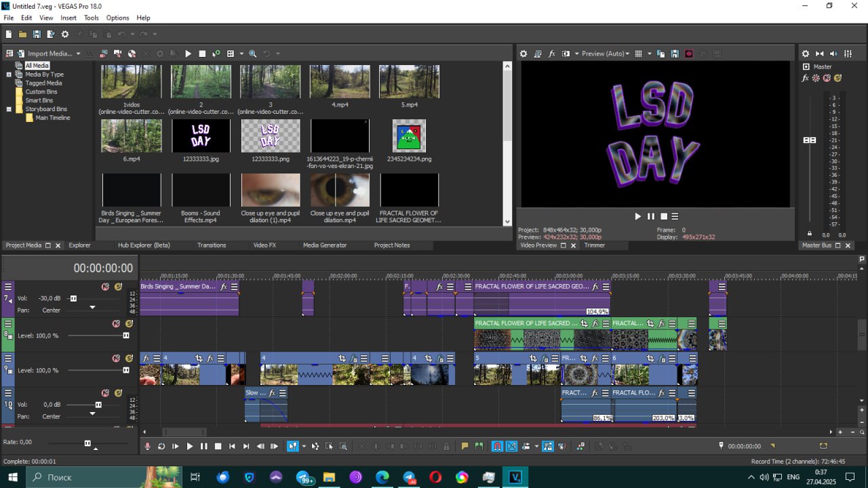Mute audio track 7 with Birds Singing
The width and height of the screenshot is (868, 488).
tap(105, 287)
